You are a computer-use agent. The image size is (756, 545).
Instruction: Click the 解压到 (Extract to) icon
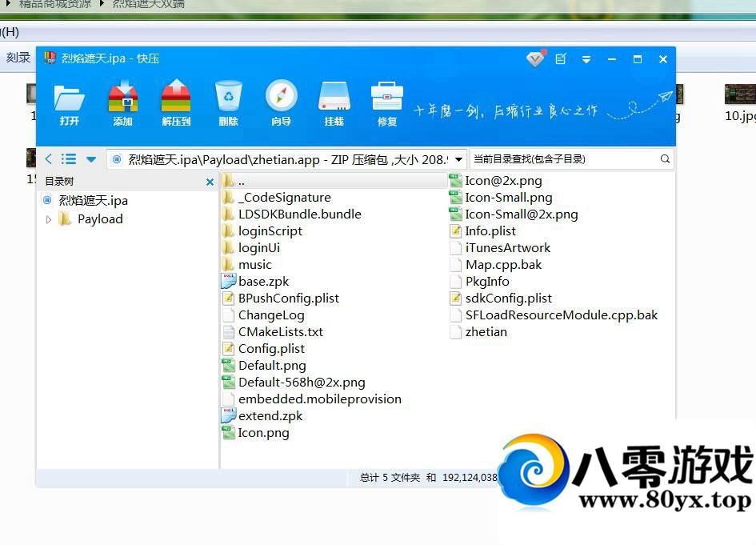point(176,103)
